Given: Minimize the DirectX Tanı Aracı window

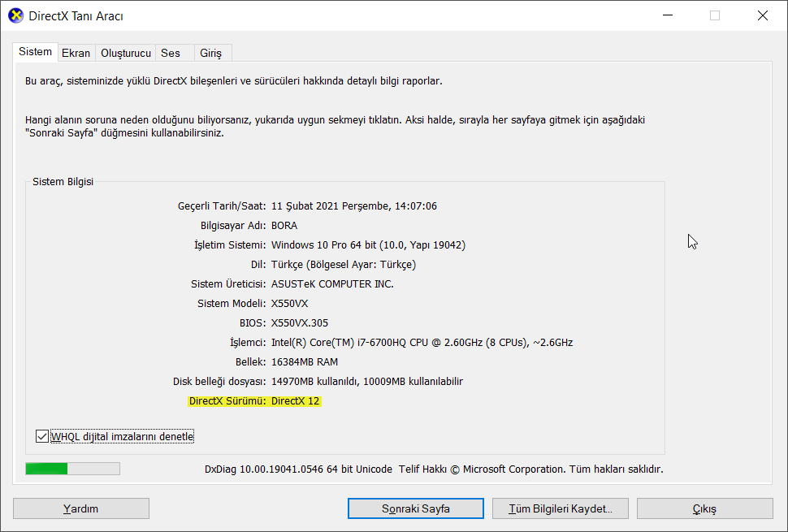Looking at the screenshot, I should pyautogui.click(x=668, y=15).
